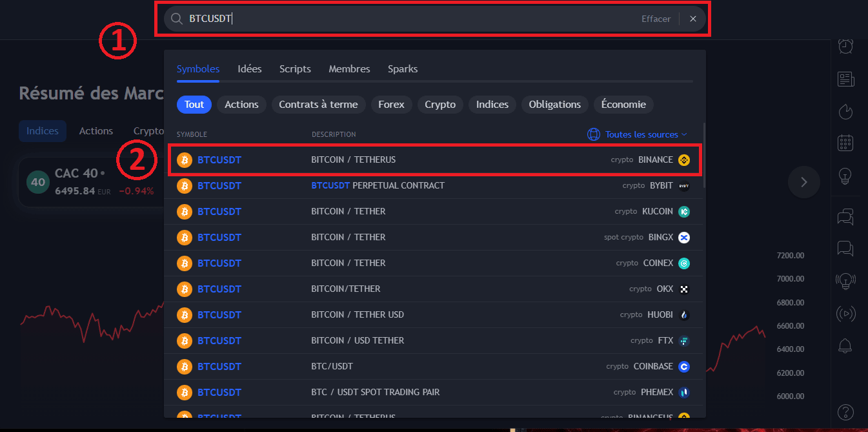Open private Chat messages icon
Screen dimensions: 868x432
point(845,249)
